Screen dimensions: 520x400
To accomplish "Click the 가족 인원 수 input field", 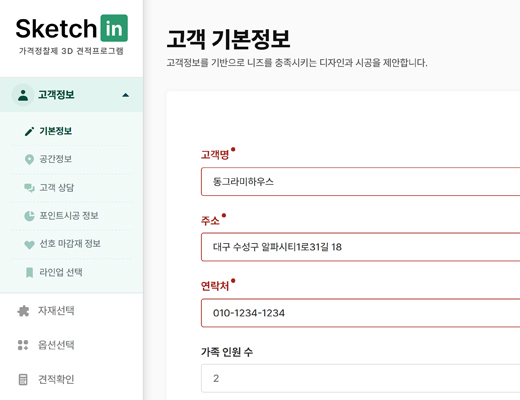I will coord(361,378).
